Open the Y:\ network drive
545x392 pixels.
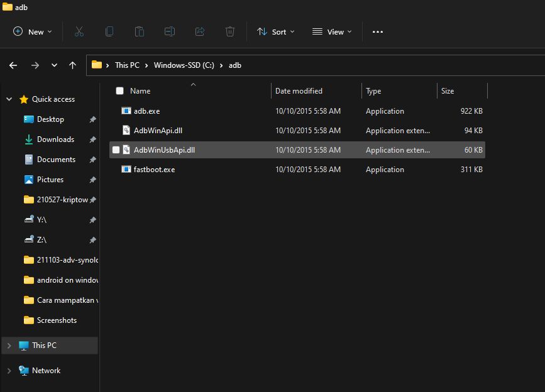point(41,220)
